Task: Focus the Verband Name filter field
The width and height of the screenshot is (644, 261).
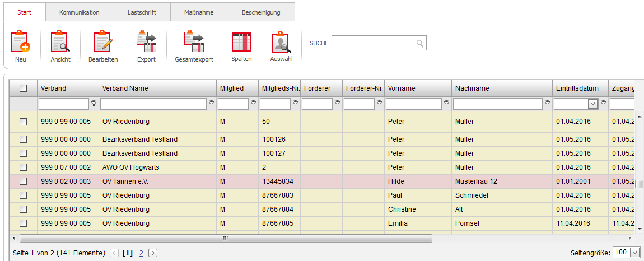Action: click(153, 104)
